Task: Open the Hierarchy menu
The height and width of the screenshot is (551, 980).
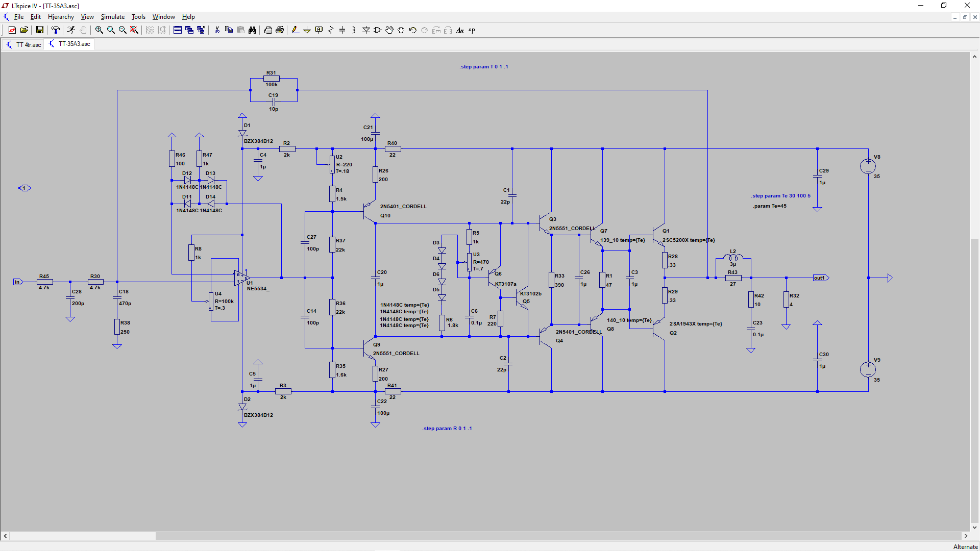Action: pos(61,17)
